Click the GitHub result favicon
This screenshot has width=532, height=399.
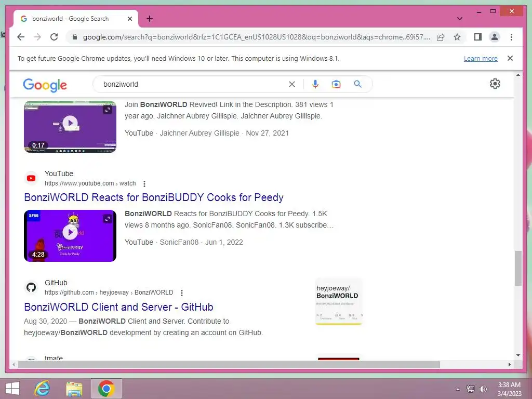pyautogui.click(x=31, y=287)
